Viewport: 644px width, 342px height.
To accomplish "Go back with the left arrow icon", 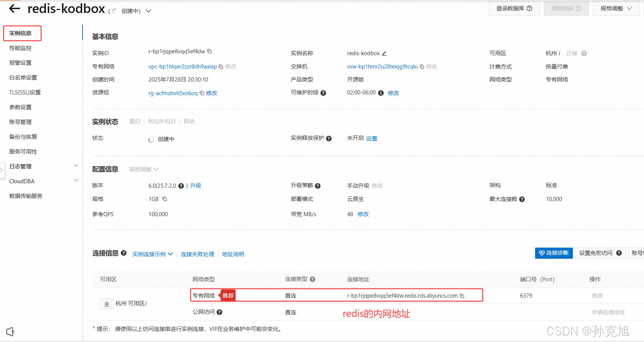I will pos(14,9).
